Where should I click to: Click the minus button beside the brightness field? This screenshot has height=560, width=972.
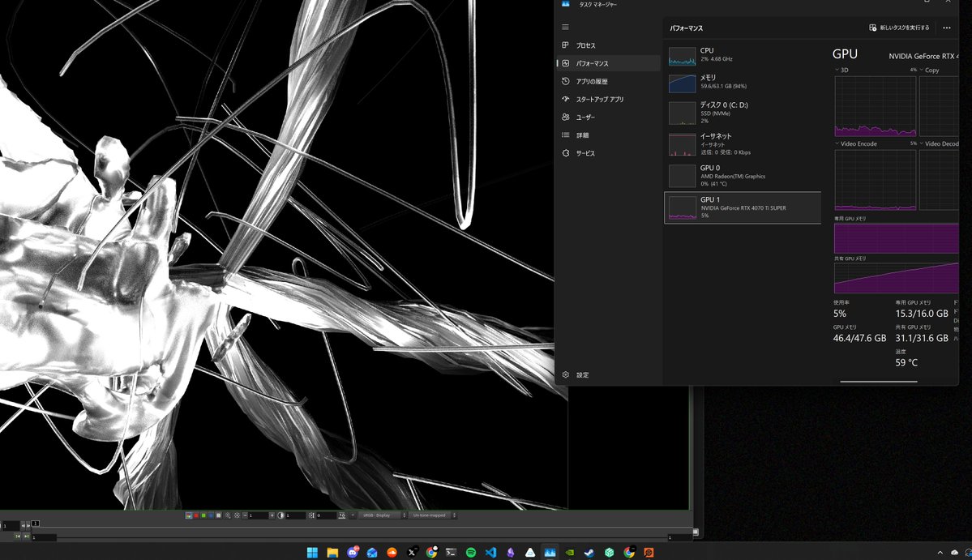245,515
